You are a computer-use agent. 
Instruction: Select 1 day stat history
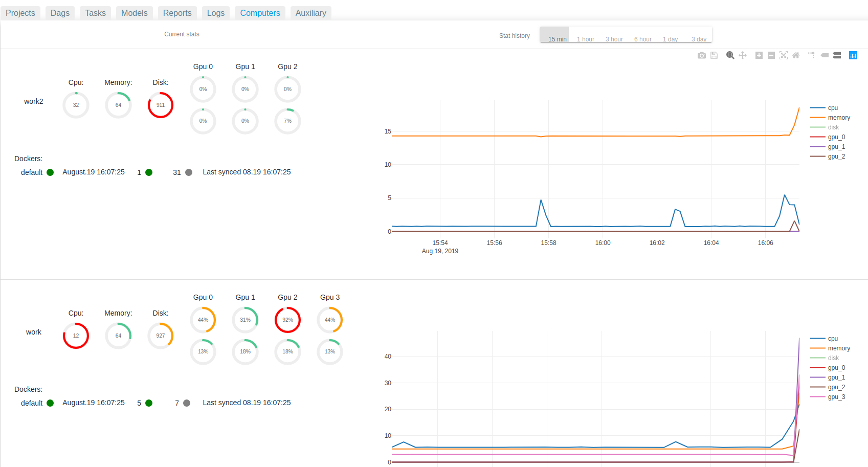click(669, 35)
